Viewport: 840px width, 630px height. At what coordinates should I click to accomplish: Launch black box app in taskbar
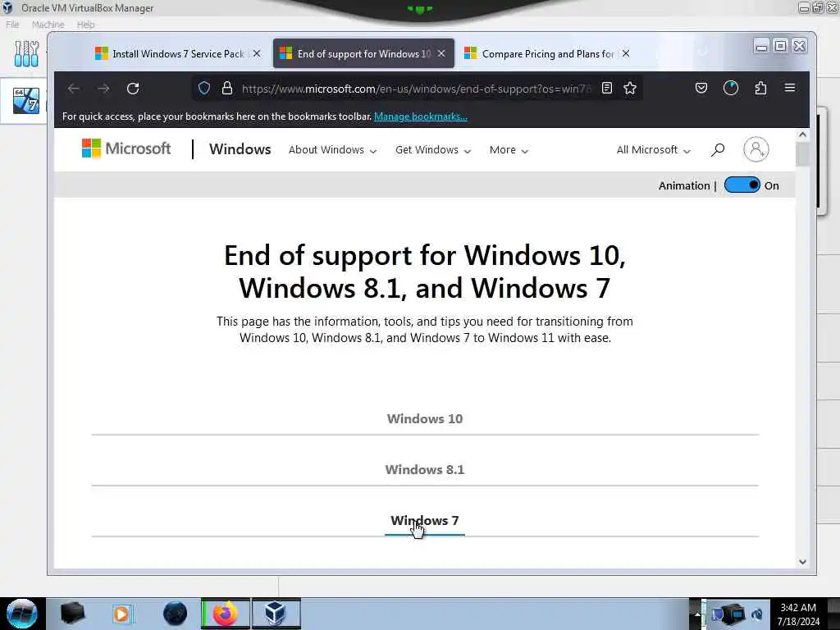coord(72,614)
